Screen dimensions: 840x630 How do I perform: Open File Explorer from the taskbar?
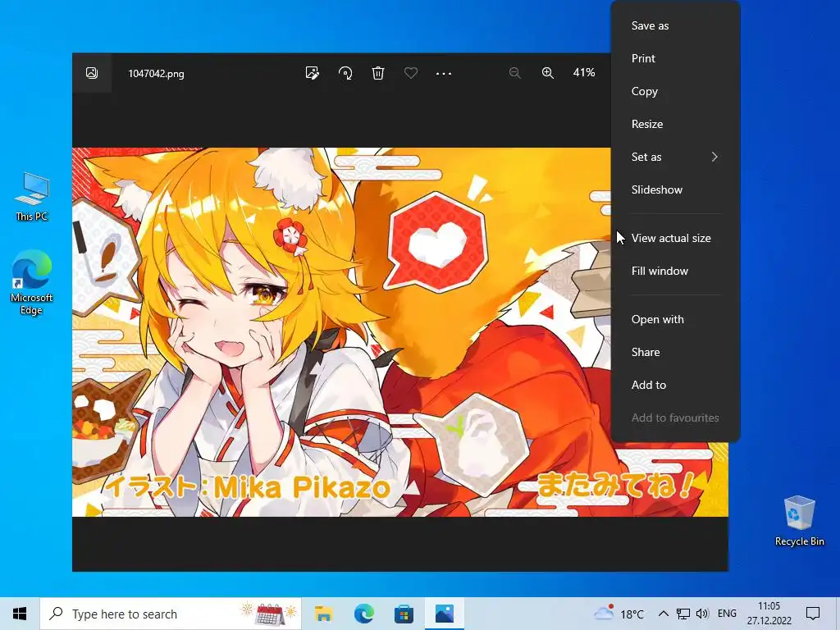pos(323,614)
